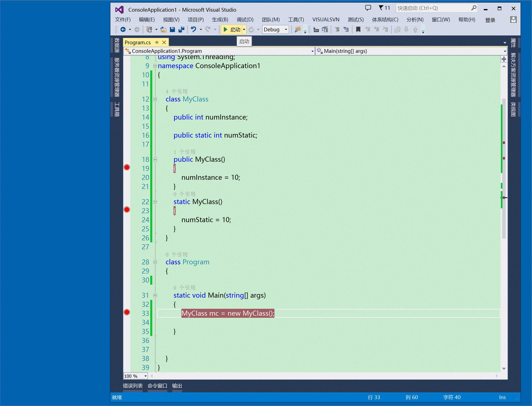Toggle the breakpoint on line 33

[127, 312]
